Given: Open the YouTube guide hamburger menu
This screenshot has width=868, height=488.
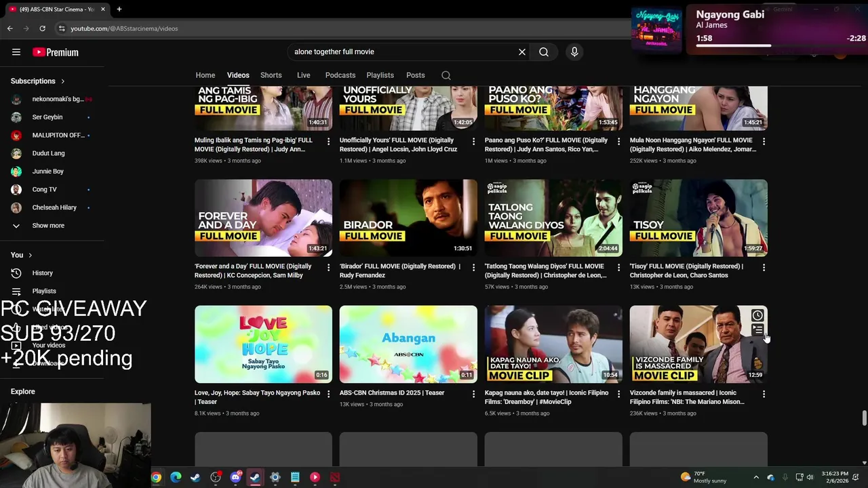Looking at the screenshot, I should tap(16, 52).
